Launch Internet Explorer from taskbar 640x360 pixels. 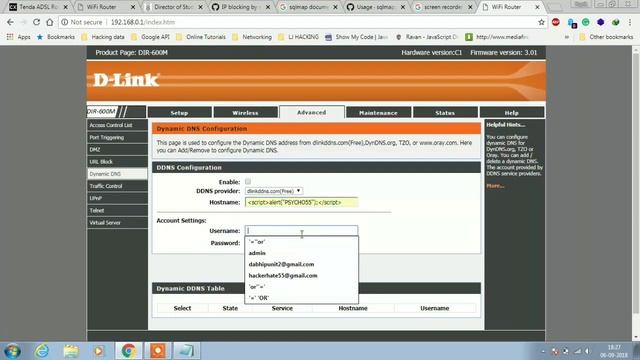coord(42,351)
